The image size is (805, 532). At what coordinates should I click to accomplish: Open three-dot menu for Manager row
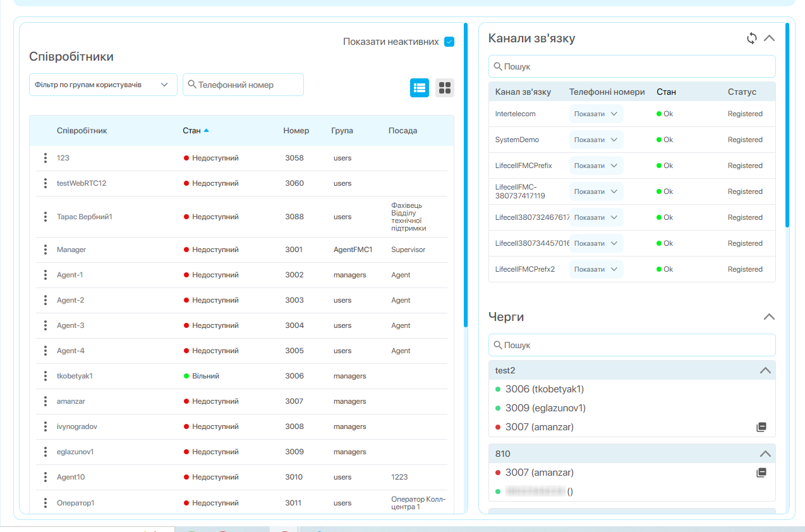[45, 250]
